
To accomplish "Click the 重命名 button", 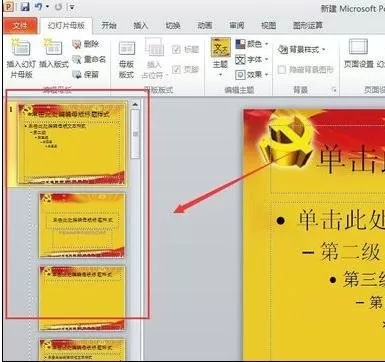I will 89,59.
